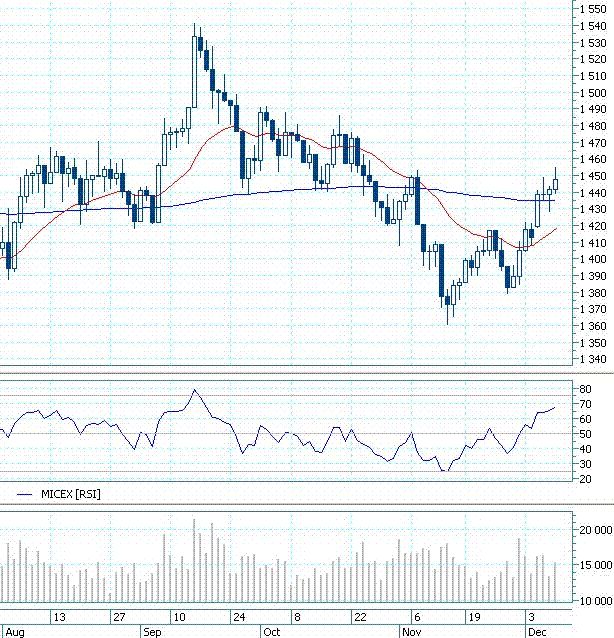Click date marker 10 on time axis
Image resolution: width=614 pixels, height=638 pixels.
pos(179,617)
